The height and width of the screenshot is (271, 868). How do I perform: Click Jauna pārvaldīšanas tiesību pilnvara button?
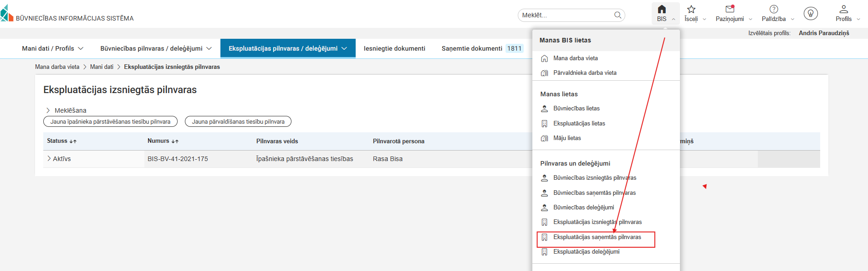point(238,122)
